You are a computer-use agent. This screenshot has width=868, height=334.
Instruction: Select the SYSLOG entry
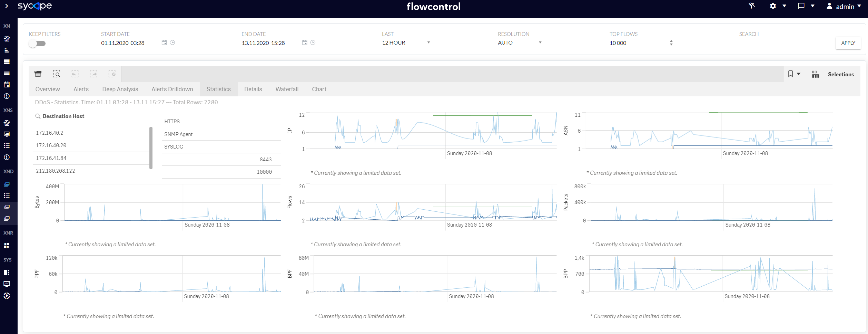pyautogui.click(x=221, y=147)
